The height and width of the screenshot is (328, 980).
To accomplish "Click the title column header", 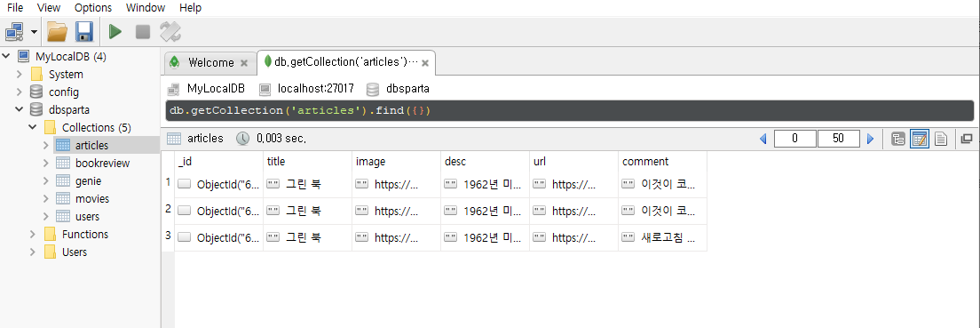I will [307, 162].
